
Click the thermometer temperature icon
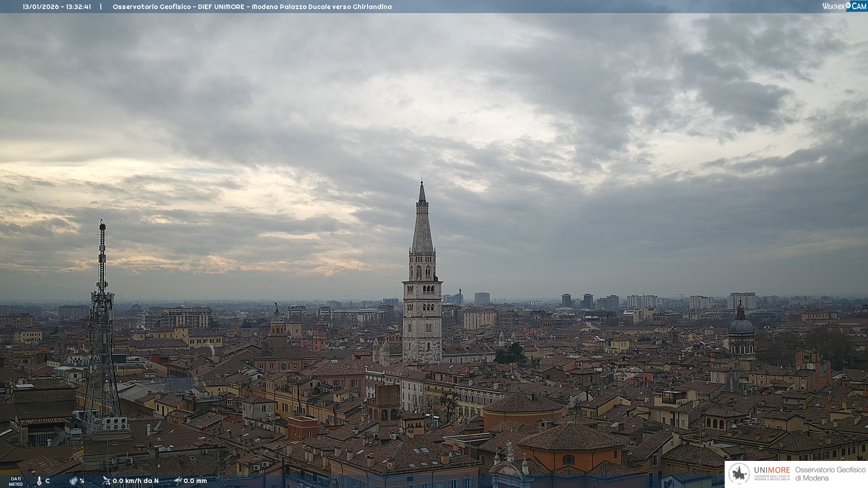[39, 481]
